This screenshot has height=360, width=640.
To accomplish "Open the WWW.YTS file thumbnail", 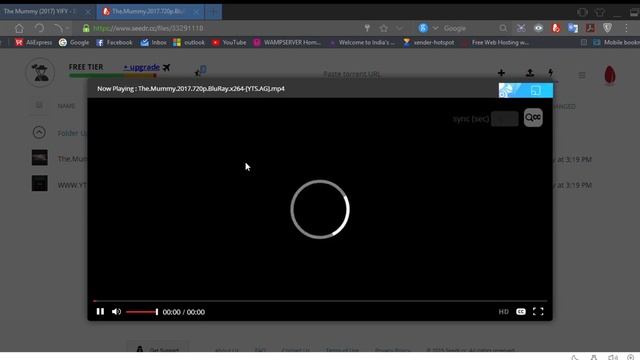I will [x=40, y=183].
